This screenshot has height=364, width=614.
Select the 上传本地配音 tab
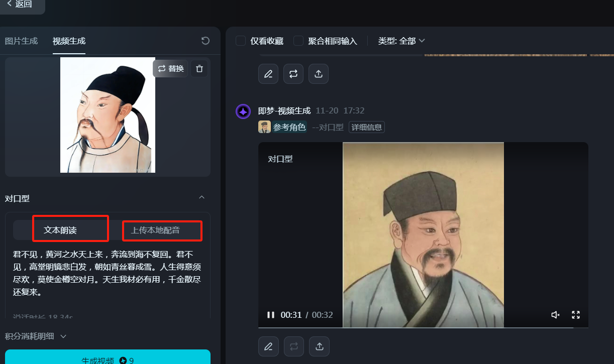click(162, 230)
